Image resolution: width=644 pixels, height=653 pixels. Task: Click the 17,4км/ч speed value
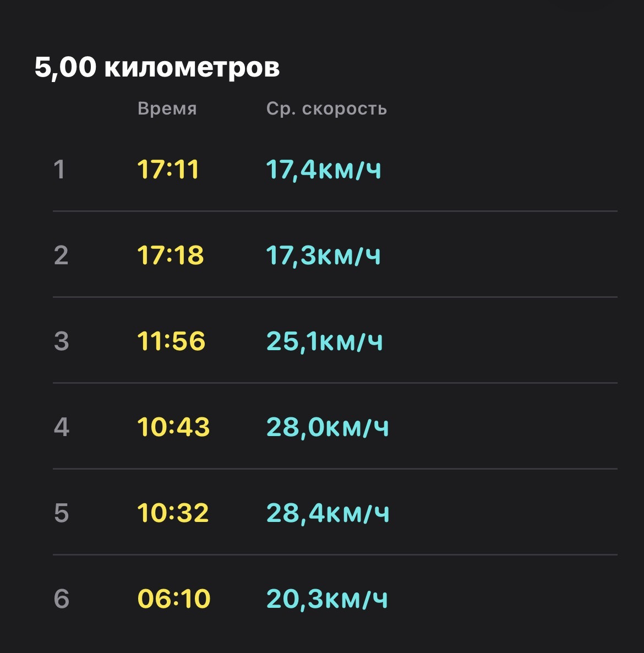[324, 170]
